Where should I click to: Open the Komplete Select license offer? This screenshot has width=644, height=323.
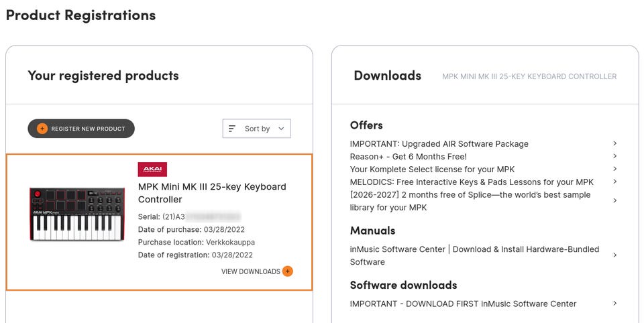point(432,169)
